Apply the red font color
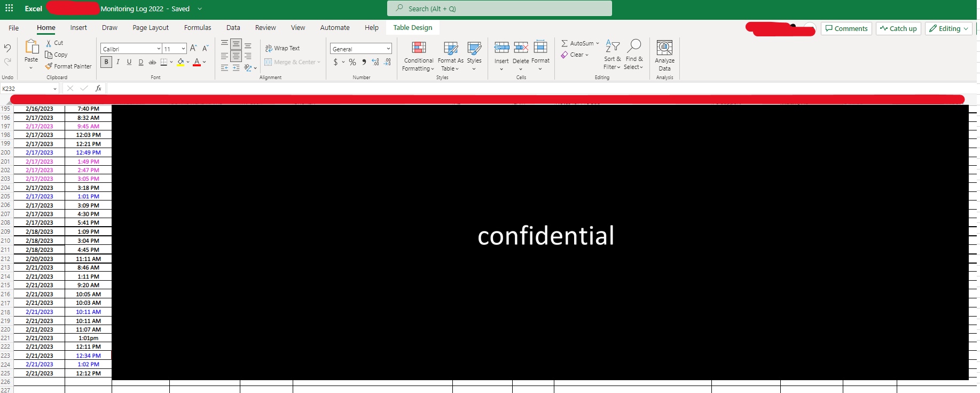Screen dimensions: 980x393 [197, 62]
